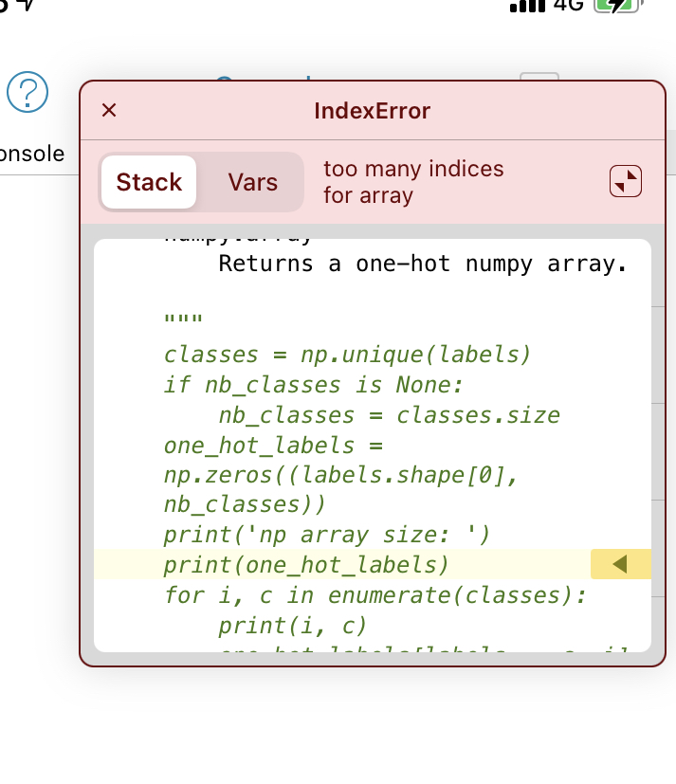Click the docstring 'Returns a one-hot numpy array.'
Viewport: 676px width, 784px height.
[423, 264]
